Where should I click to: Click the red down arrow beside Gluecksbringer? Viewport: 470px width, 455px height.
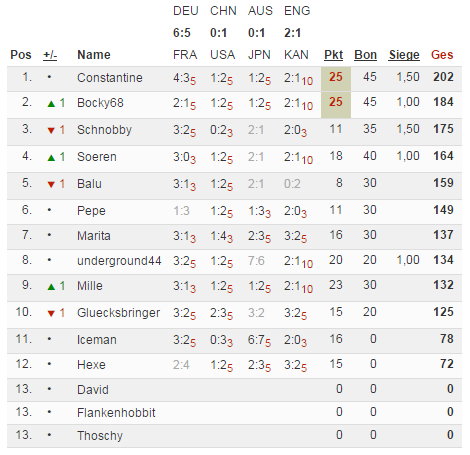coord(51,313)
